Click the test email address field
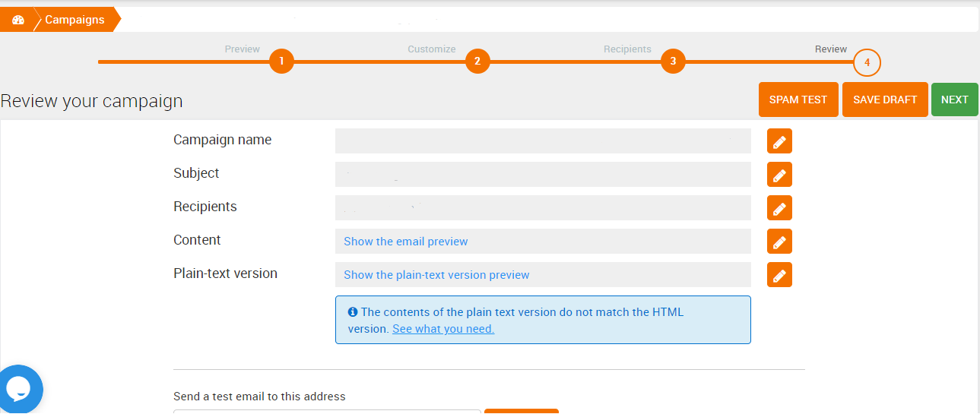Viewport: 980px width, 414px height. point(327,411)
